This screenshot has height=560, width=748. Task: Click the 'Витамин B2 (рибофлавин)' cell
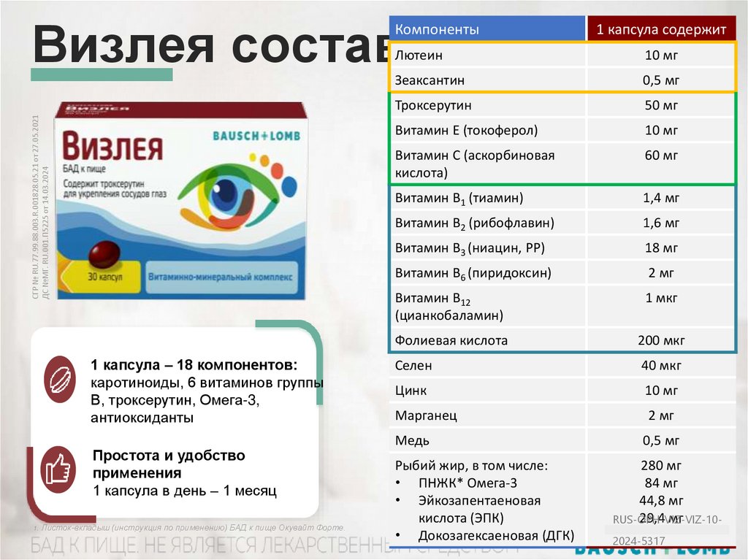click(487, 223)
